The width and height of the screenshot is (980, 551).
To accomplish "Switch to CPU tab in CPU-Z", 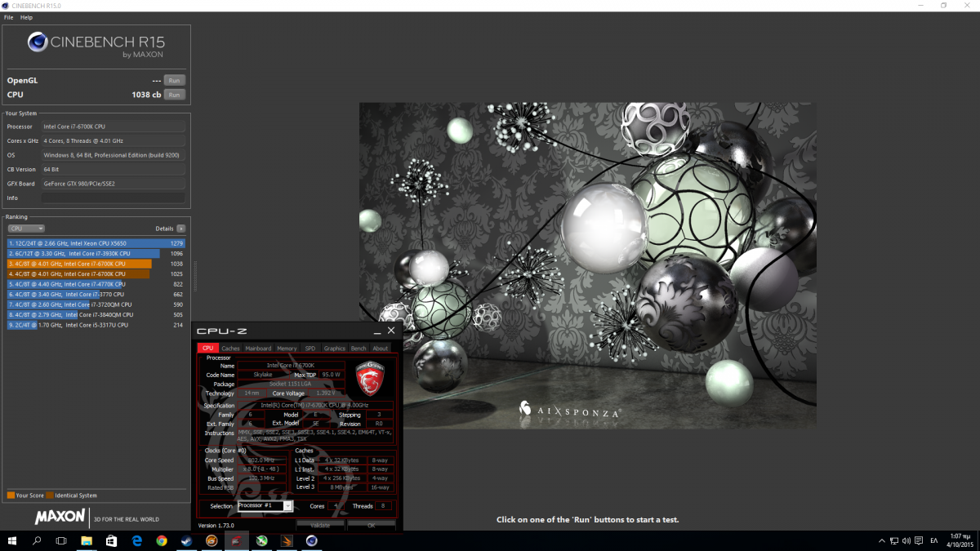I will coord(207,349).
